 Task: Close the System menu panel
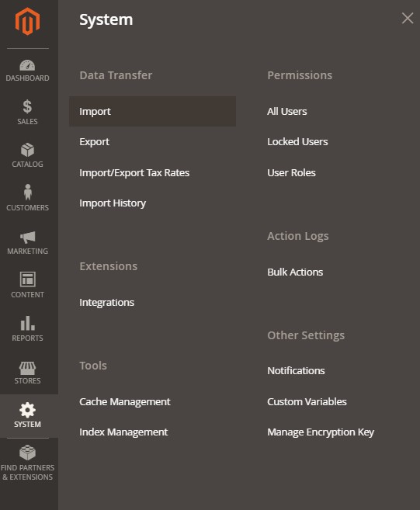pos(408,18)
